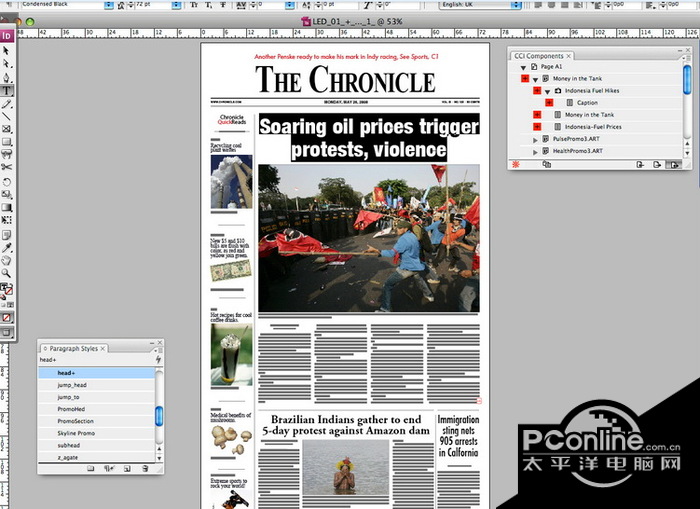Select the Note tool
Screen dimensions: 700x509
[x=6, y=235]
